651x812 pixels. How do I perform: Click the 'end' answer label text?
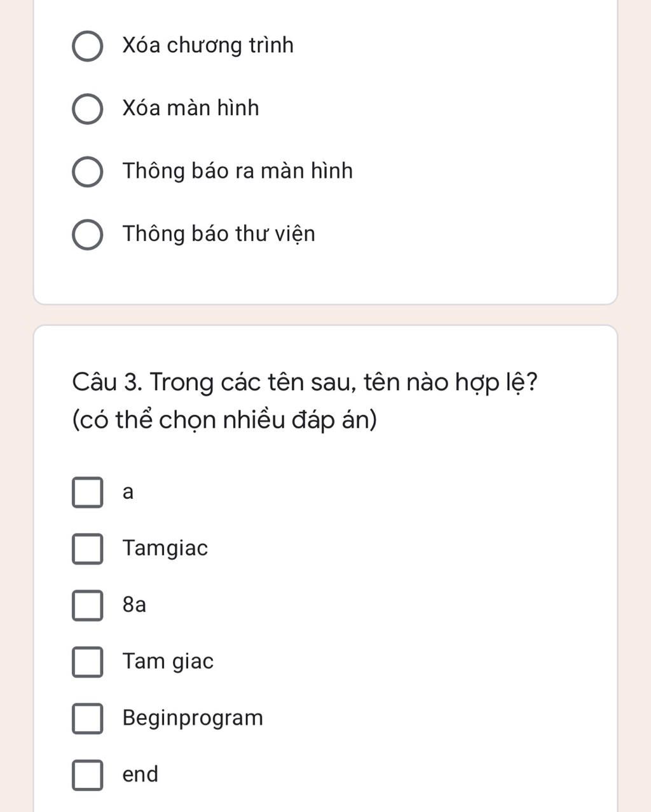(x=140, y=774)
